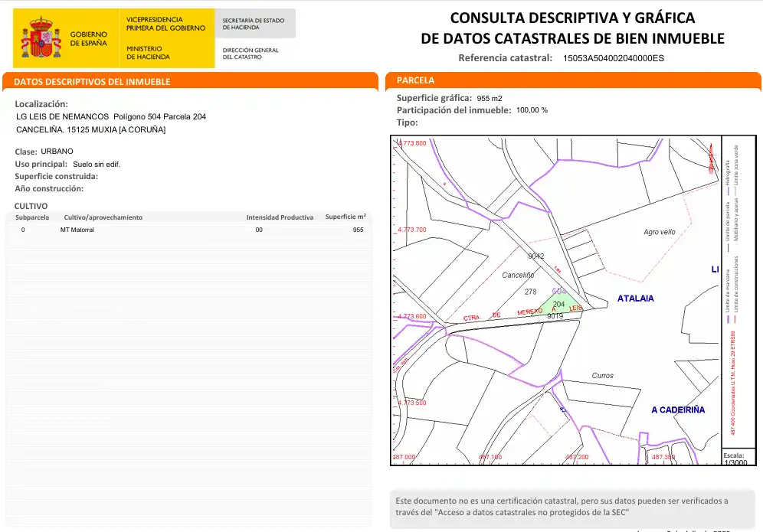The height and width of the screenshot is (532, 763).
Task: Click the Cultivo/aprovechamiento column header
Action: (x=103, y=217)
